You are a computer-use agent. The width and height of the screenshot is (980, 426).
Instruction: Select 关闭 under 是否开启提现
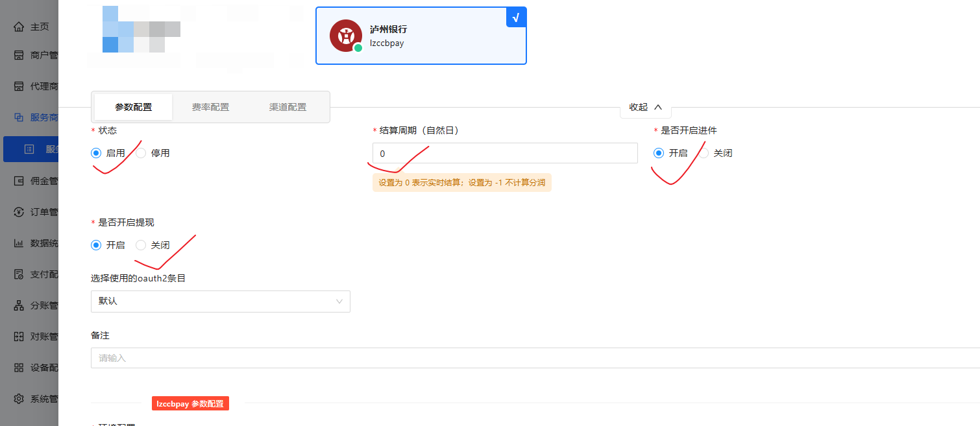click(141, 245)
